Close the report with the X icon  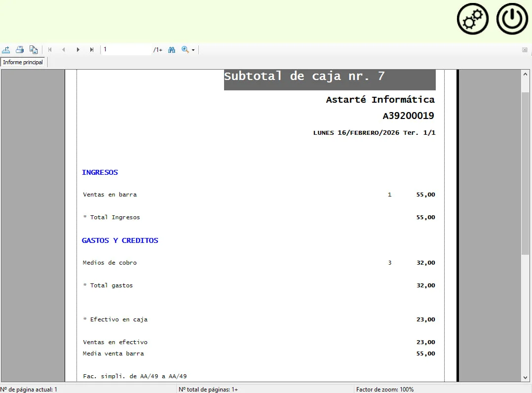click(x=525, y=49)
